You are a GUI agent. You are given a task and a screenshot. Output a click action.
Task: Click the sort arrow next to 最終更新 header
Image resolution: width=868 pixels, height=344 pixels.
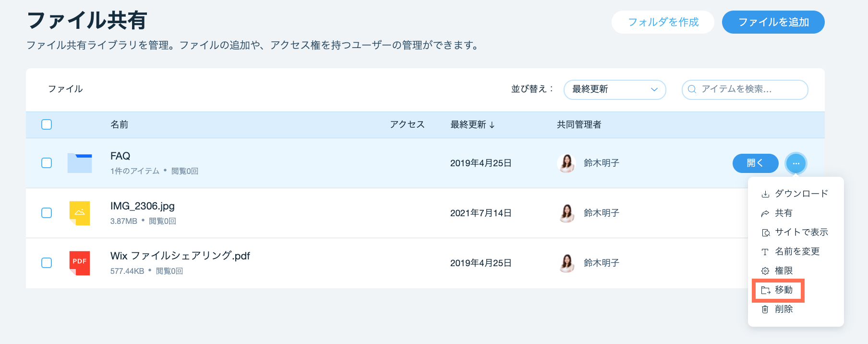(492, 125)
